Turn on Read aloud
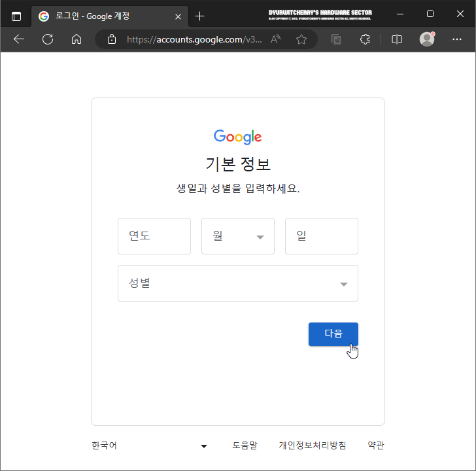The image size is (476, 471). 275,39
